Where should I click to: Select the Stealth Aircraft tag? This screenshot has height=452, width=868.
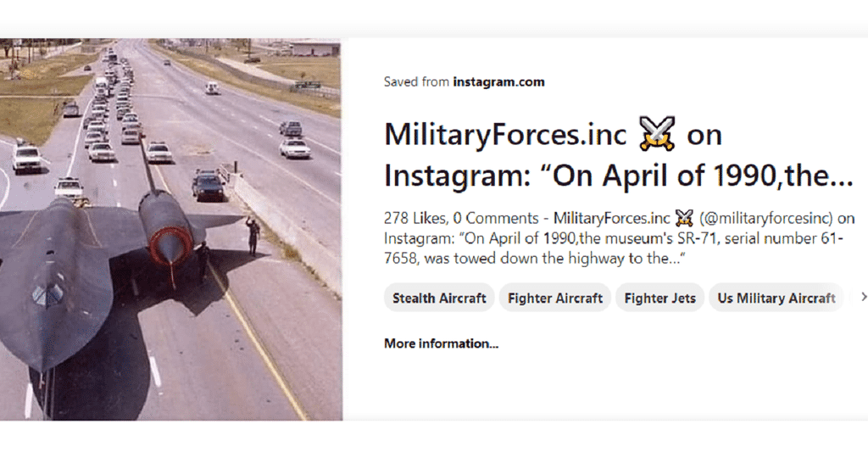point(439,298)
